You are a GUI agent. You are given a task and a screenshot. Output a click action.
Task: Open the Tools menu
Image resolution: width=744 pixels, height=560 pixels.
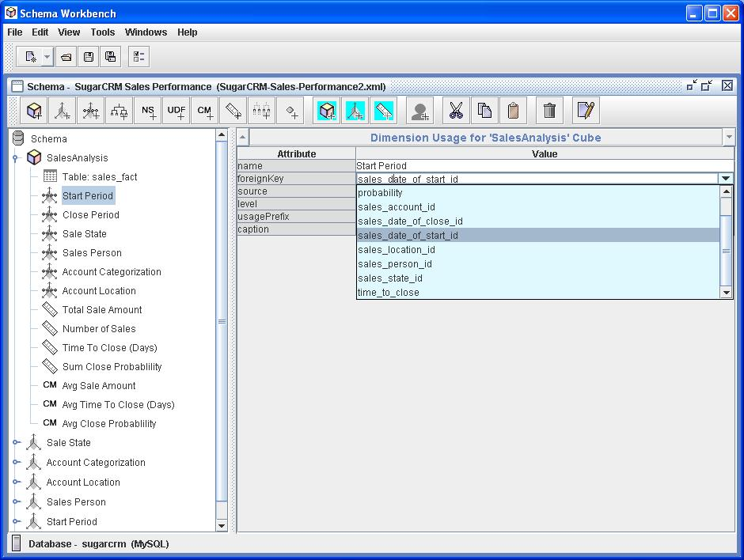click(x=102, y=32)
